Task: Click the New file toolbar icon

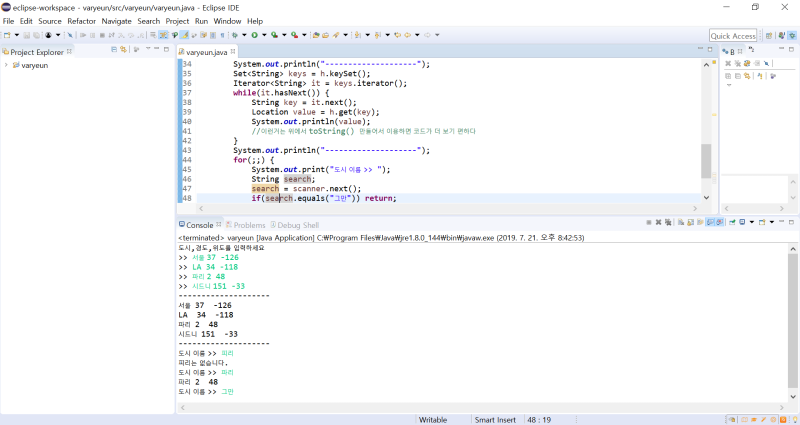Action: coord(7,35)
